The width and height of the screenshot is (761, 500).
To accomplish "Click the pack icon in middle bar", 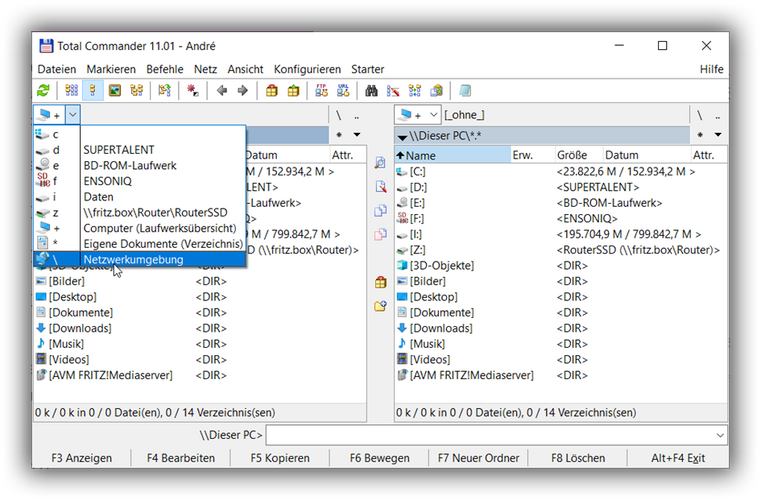I will pos(380,282).
